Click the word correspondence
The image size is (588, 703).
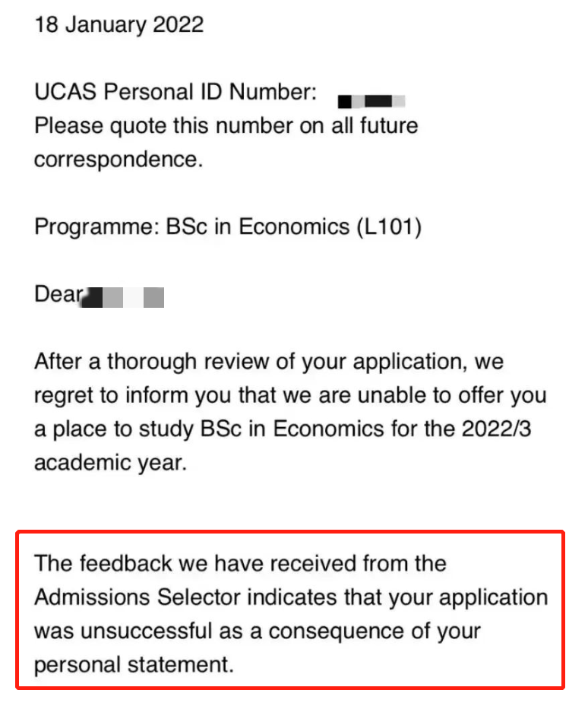point(119,160)
